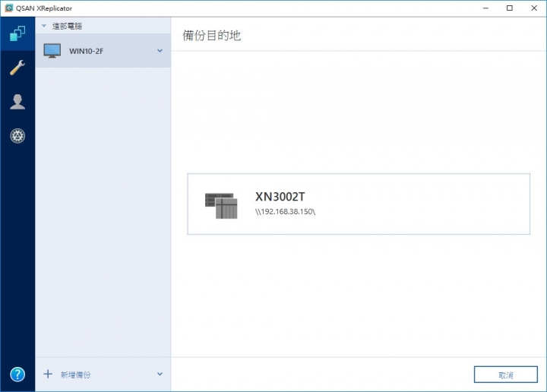Viewport: 547px width, 392px height.
Task: Click the XN3002T NAS storage icon
Action: [221, 206]
